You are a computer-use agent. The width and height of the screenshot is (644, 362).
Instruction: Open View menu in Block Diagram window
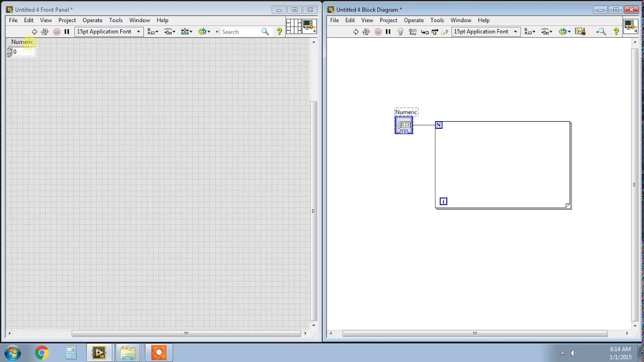pos(367,20)
